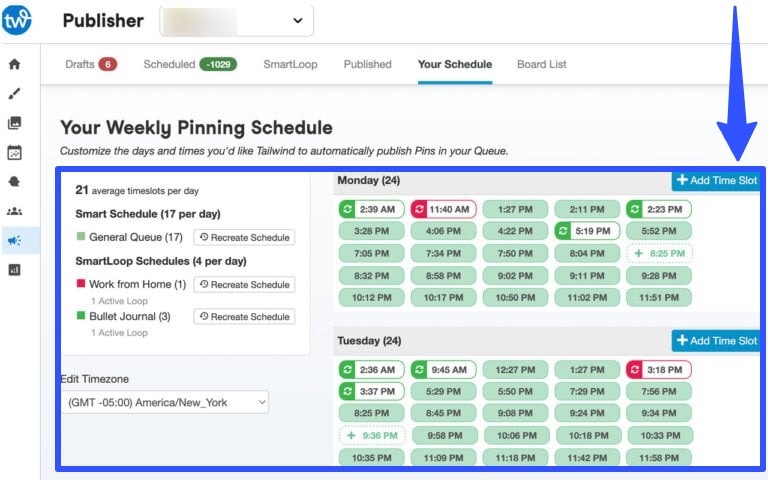
Task: Select the Tuesday 3:18 PM time slot
Action: [659, 370]
